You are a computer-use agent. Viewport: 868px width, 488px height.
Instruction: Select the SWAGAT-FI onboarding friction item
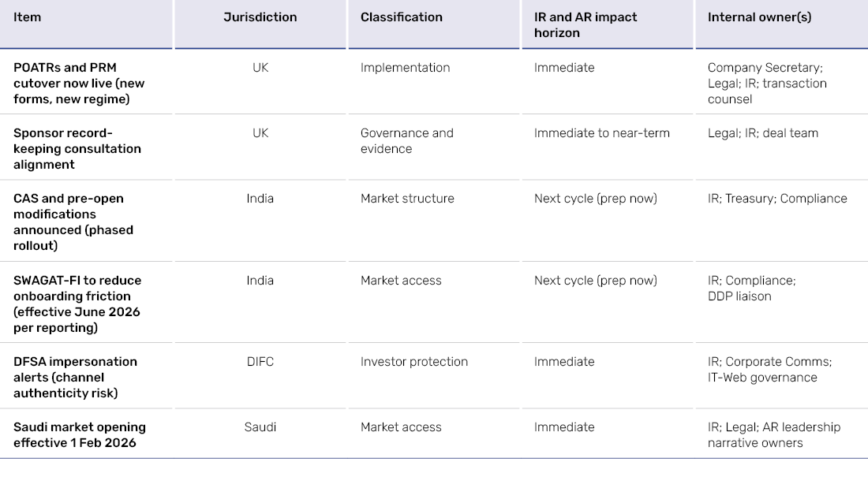pos(77,304)
